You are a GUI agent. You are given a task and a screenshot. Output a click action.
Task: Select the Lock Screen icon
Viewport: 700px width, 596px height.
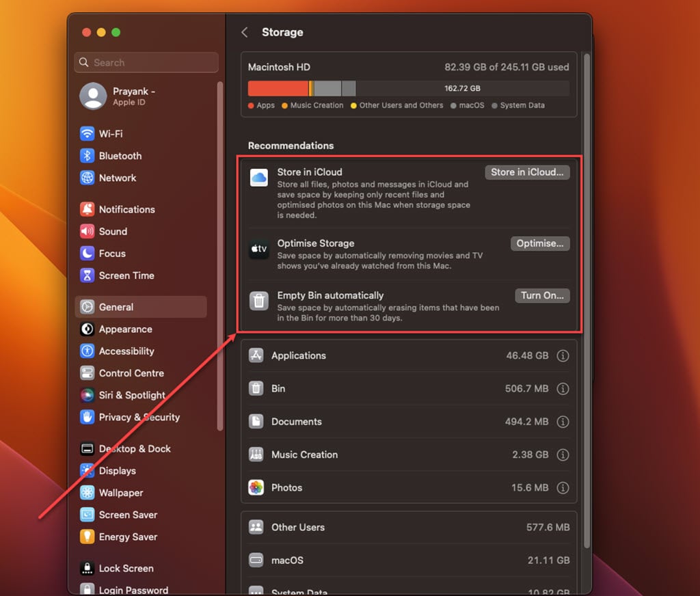(87, 569)
